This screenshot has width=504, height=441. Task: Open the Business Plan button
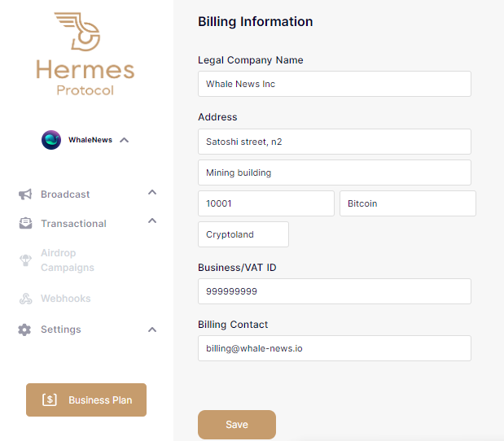point(86,400)
